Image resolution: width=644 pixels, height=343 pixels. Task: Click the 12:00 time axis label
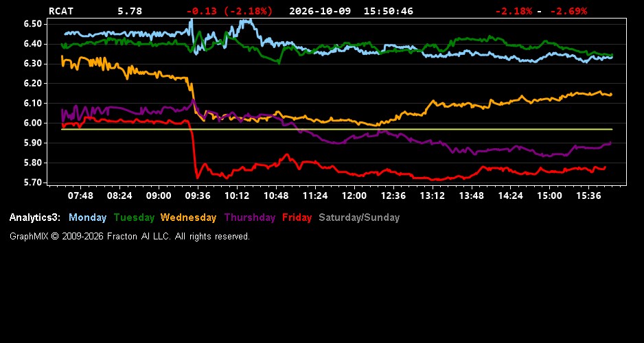pos(354,196)
